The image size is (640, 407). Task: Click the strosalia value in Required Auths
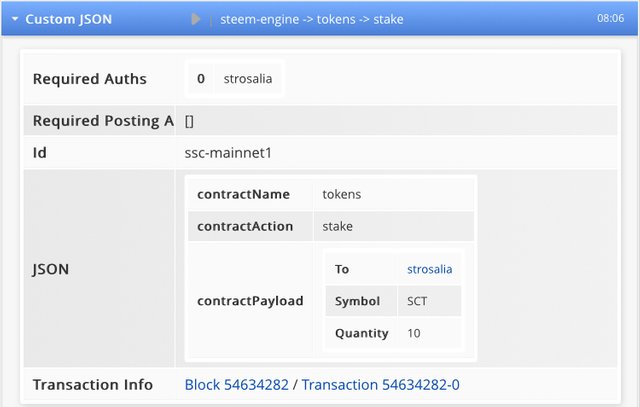click(x=248, y=79)
